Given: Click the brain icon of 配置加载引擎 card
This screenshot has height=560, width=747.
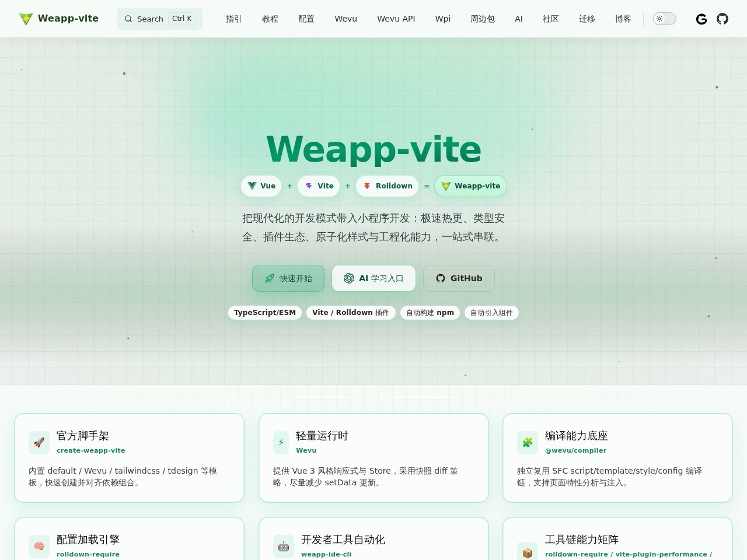Looking at the screenshot, I should 39,547.
